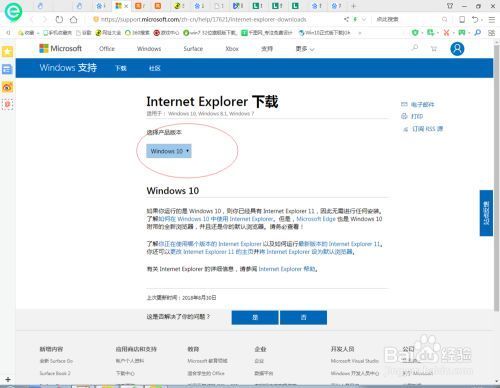
Task: Open the Xbox menu item
Action: (232, 49)
